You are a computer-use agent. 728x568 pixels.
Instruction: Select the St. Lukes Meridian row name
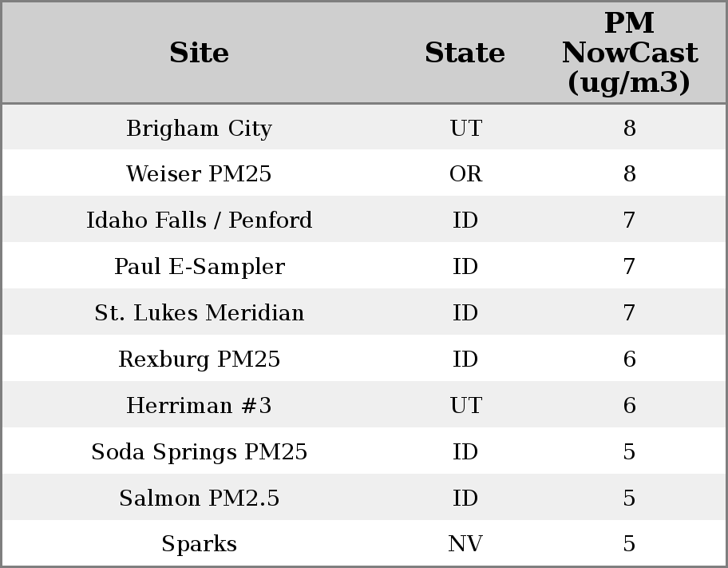(199, 313)
